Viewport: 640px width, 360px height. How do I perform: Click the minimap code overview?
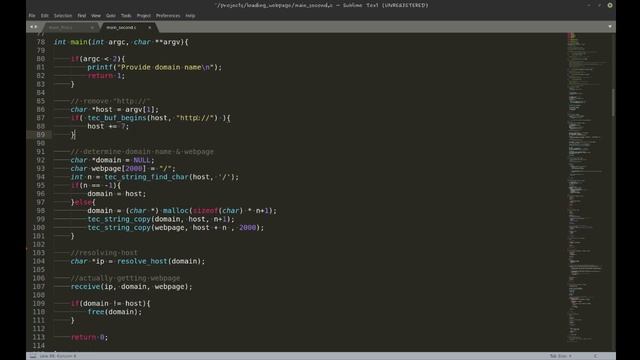(x=588, y=188)
